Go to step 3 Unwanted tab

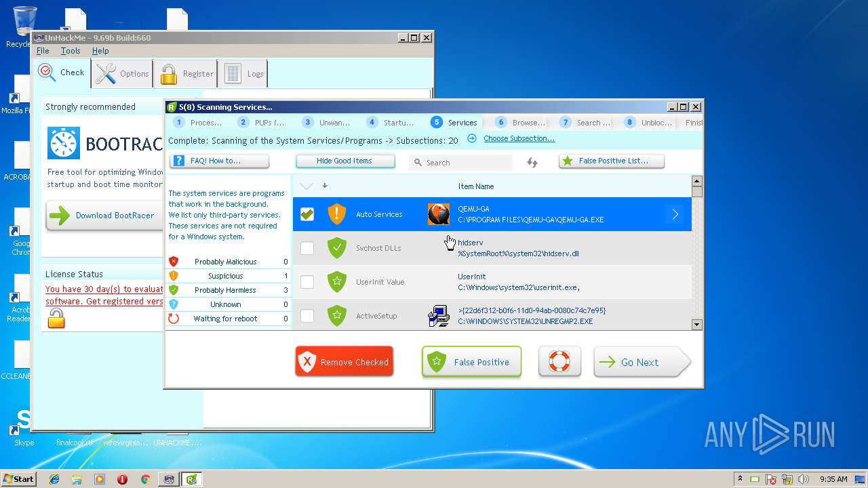326,123
